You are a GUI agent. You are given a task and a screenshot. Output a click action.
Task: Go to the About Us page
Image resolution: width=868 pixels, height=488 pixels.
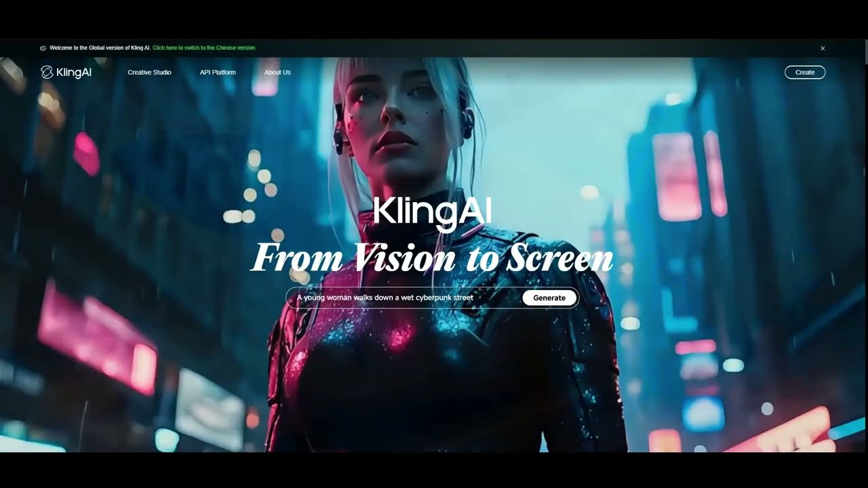click(x=277, y=73)
